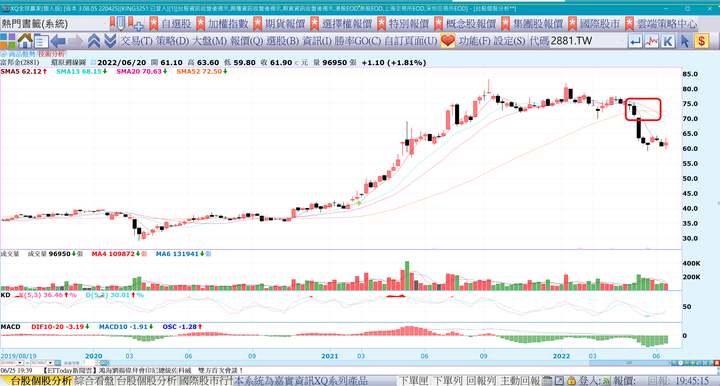Jump to previous item with double up chevron

(x=94, y=41)
